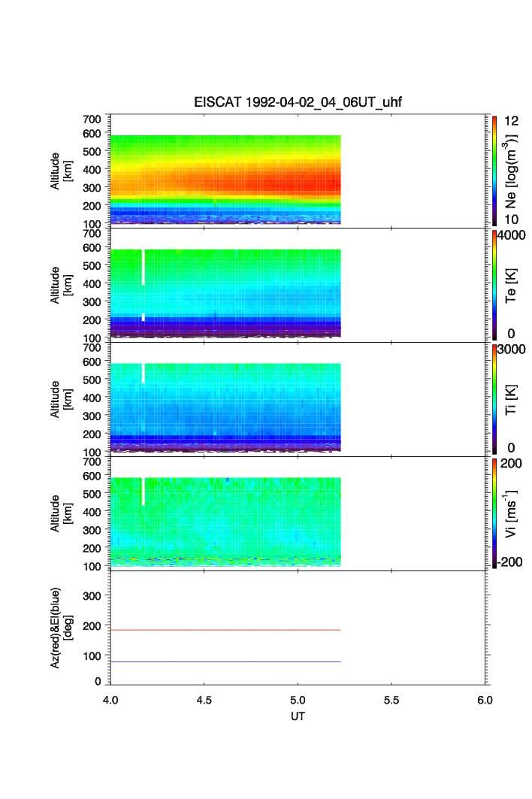
Task: Click the plot title EISCAT 1992-04-02_04_06UT_uhf
Action: coord(298,102)
